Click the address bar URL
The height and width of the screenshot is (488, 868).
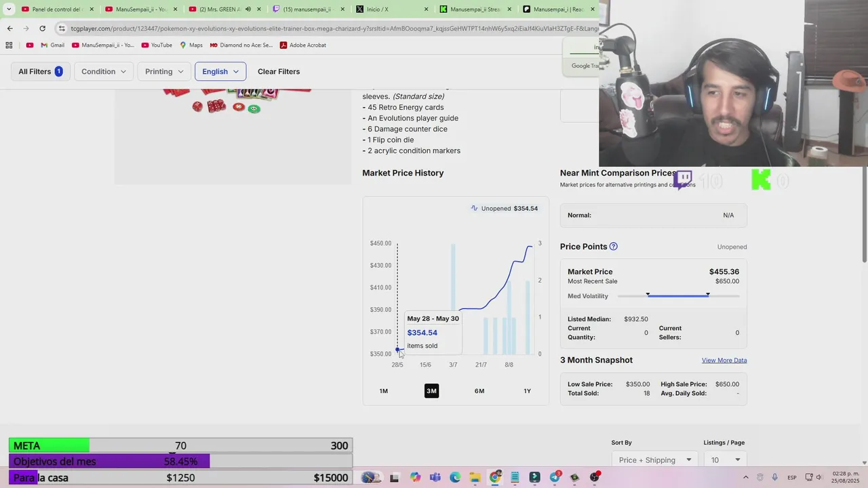[x=332, y=28]
